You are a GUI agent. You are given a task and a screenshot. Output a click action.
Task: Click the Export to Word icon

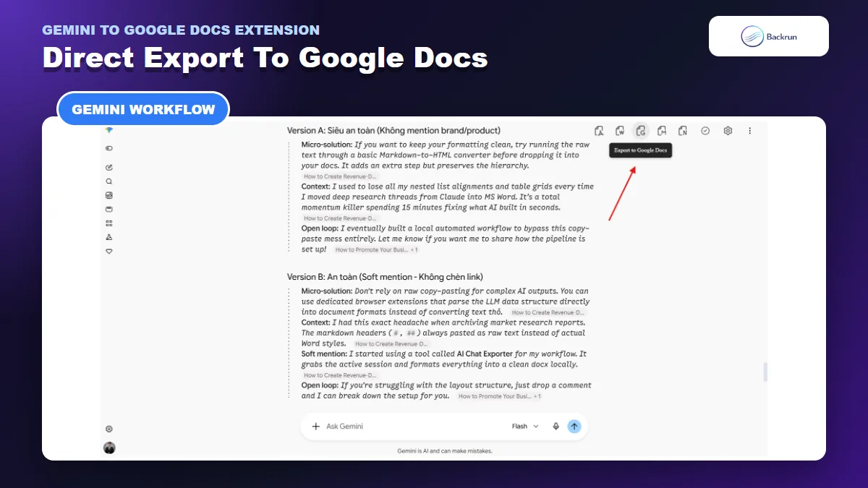[620, 131]
